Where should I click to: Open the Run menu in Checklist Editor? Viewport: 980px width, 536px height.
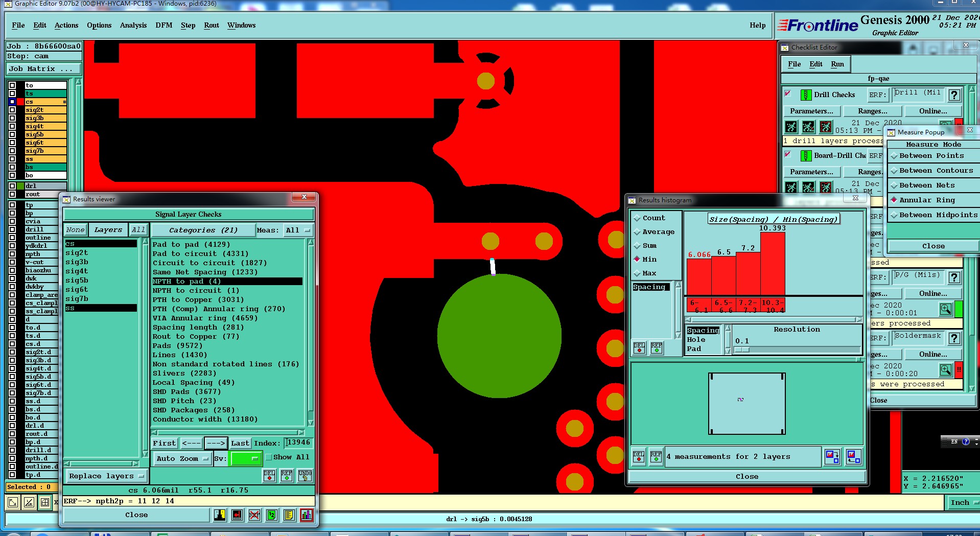coord(837,64)
